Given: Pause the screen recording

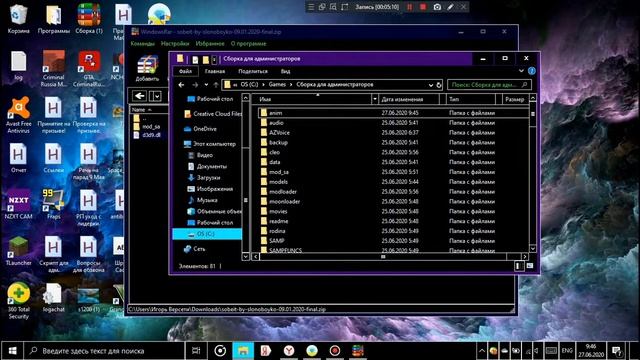Looking at the screenshot, I should pyautogui.click(x=409, y=7).
